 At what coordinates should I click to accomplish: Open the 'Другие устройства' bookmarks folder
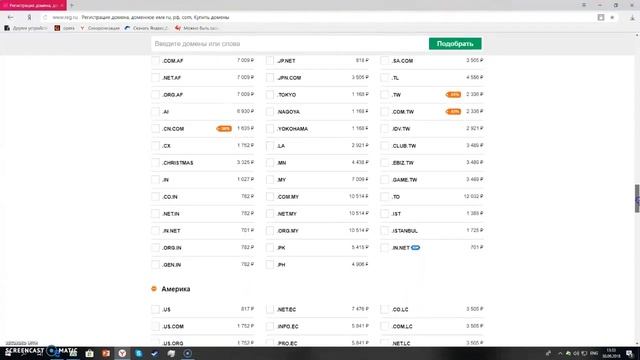(x=26, y=28)
